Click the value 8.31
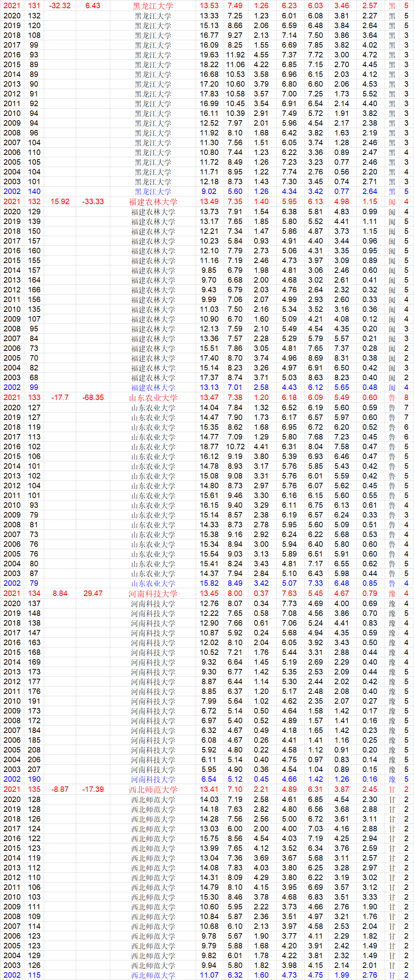Screen dimensions: 414x980 342,358
